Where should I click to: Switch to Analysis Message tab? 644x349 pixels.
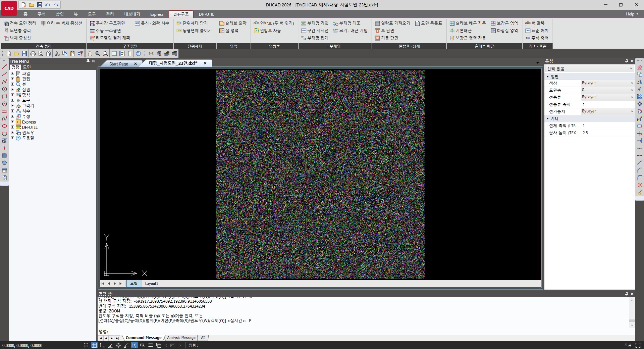coord(181,338)
